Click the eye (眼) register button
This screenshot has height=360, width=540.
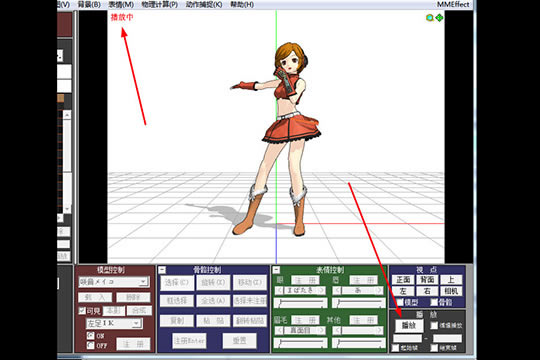305,280
